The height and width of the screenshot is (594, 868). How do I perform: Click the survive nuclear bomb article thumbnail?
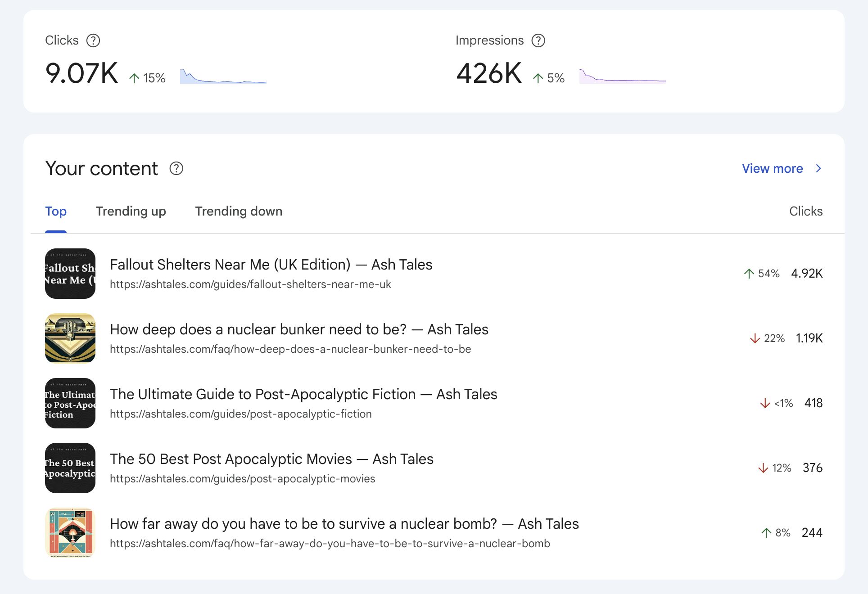coord(70,533)
